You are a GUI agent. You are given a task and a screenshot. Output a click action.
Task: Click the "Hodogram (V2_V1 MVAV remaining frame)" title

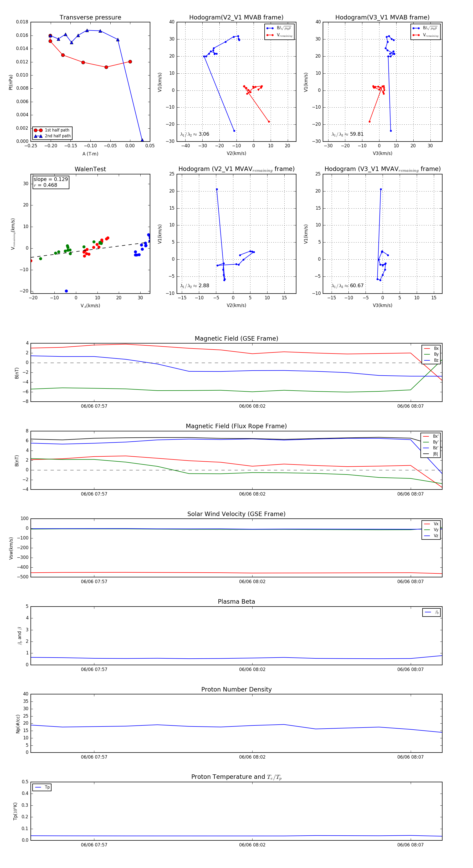pos(236,169)
